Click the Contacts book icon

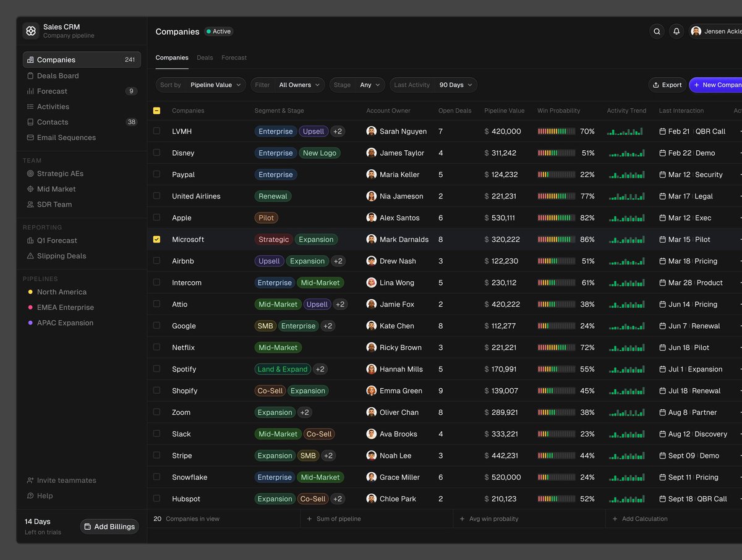30,122
